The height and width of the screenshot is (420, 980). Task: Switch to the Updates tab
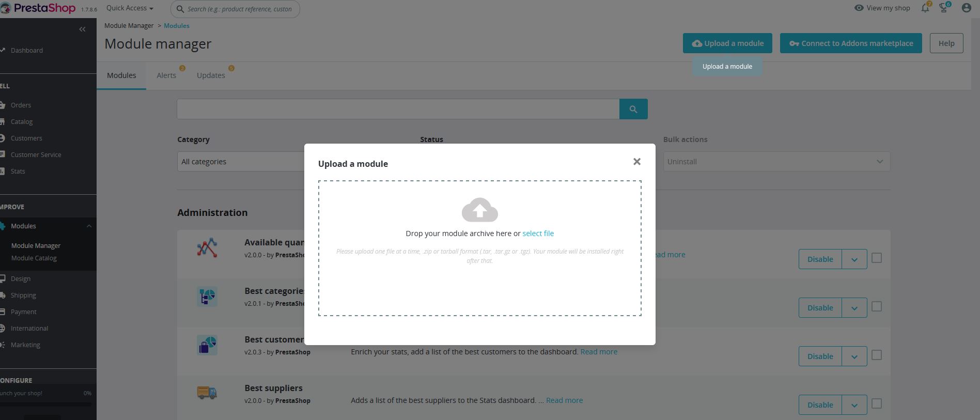(x=211, y=75)
